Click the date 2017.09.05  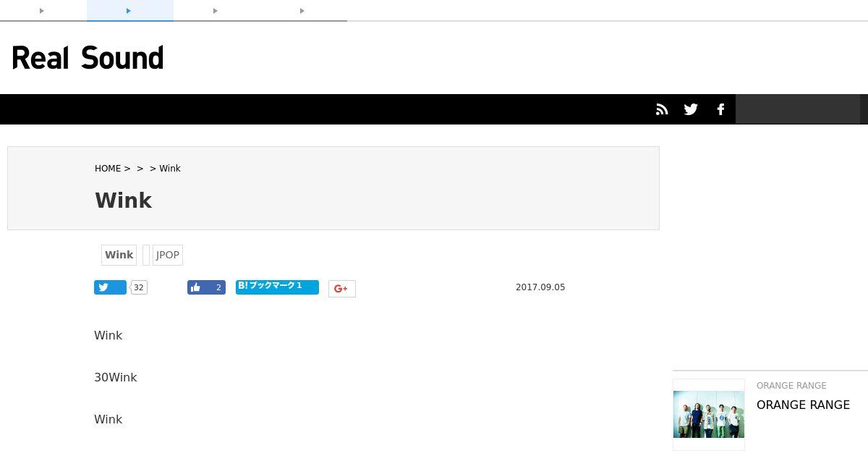point(540,287)
